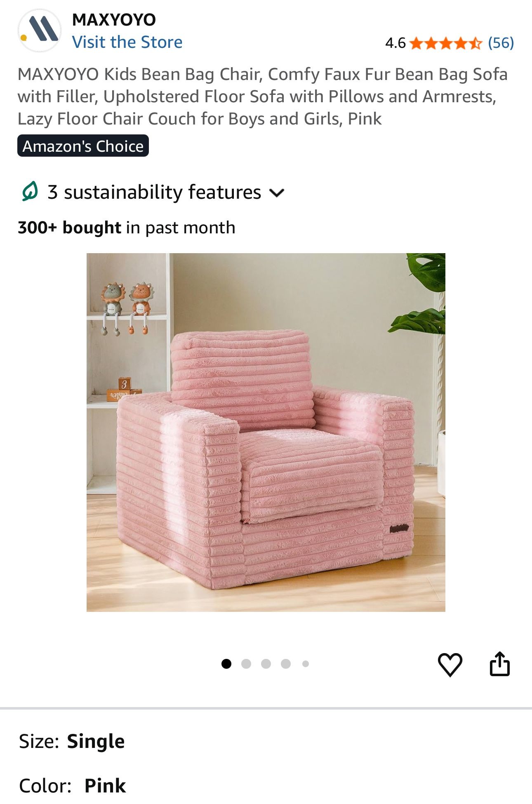Go to the second image carousel dot

pos(246,664)
